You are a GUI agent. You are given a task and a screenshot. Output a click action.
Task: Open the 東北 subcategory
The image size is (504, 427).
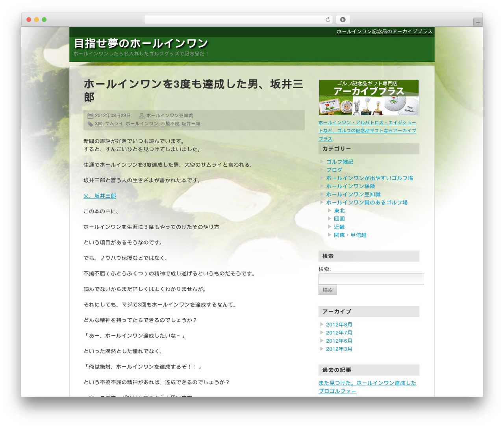[x=339, y=211]
